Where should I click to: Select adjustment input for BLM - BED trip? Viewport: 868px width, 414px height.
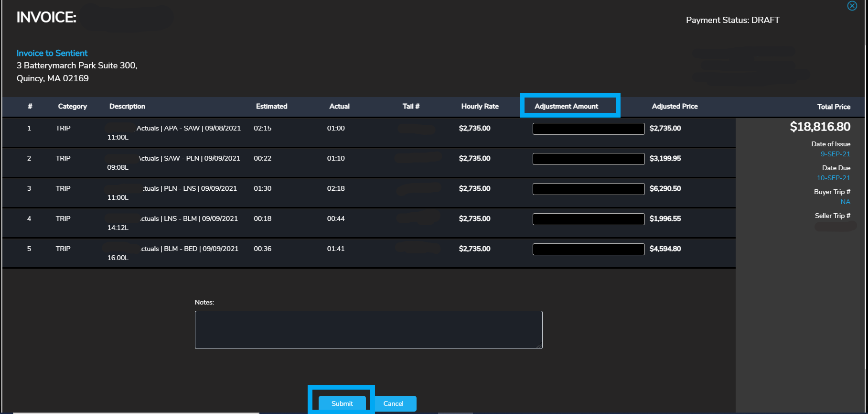pyautogui.click(x=588, y=249)
